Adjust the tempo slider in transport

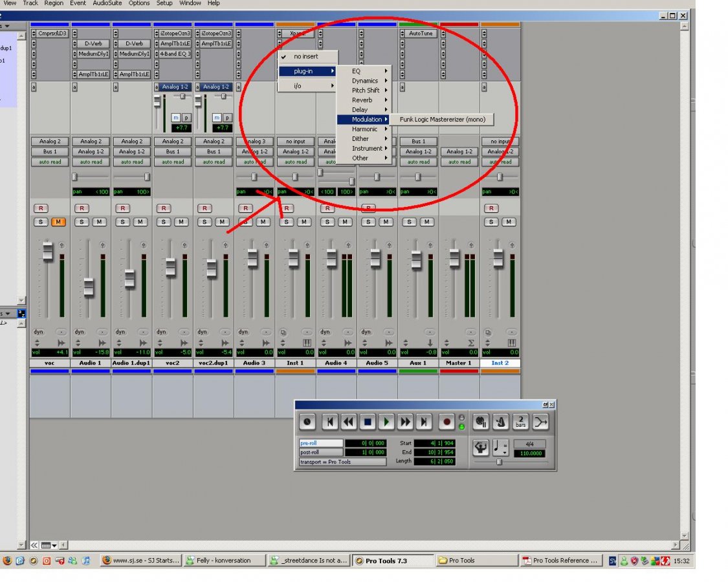[499, 462]
